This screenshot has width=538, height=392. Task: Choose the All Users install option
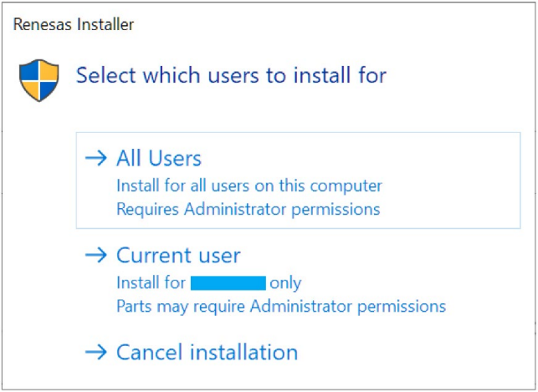click(x=159, y=158)
